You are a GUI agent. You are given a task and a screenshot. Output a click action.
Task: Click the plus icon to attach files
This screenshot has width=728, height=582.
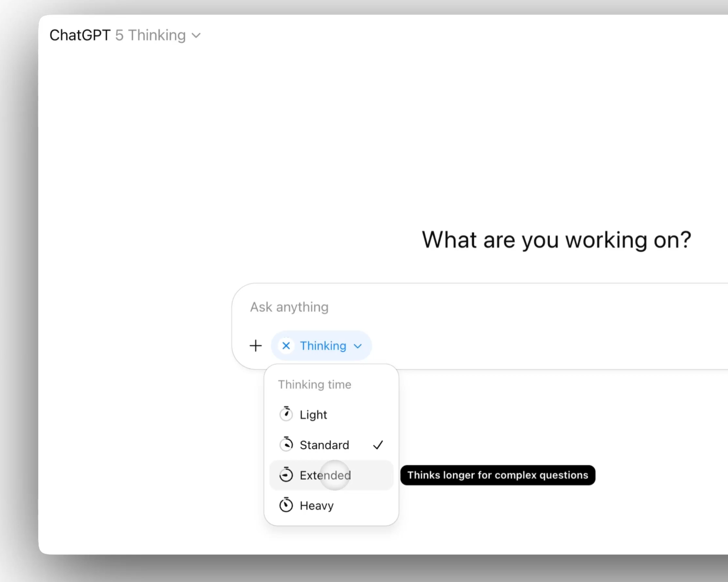[256, 345]
